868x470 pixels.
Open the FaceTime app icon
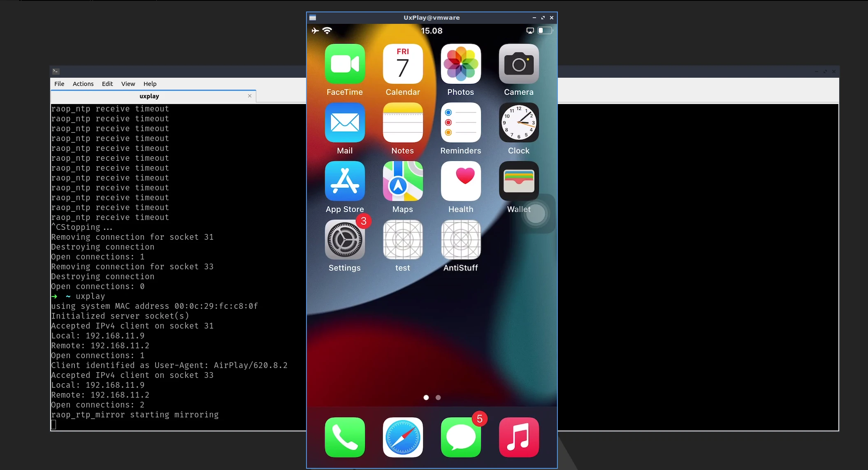(x=345, y=64)
